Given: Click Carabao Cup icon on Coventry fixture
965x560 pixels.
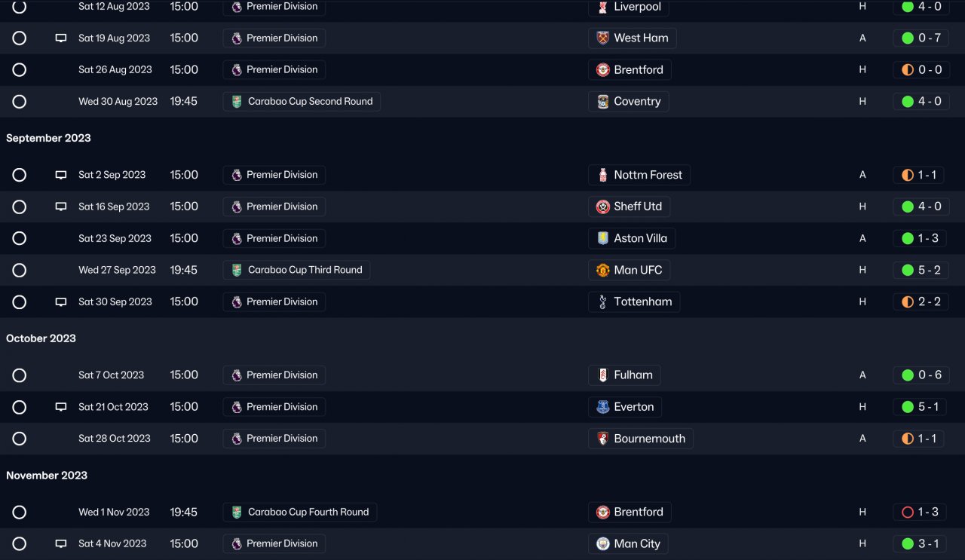Looking at the screenshot, I should coord(237,102).
